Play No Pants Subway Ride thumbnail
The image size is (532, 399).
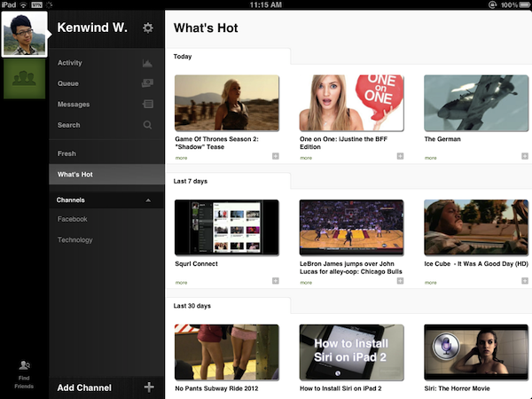pyautogui.click(x=227, y=352)
